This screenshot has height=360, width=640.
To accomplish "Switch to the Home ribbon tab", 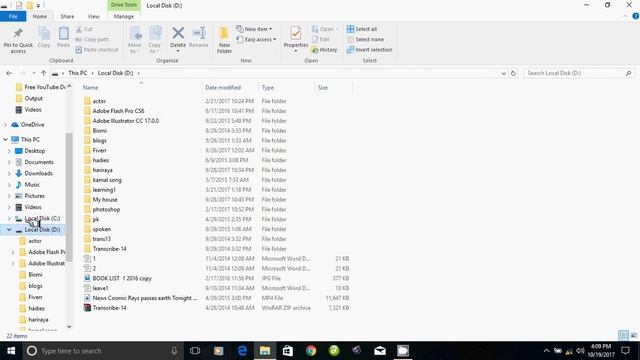I will point(40,16).
